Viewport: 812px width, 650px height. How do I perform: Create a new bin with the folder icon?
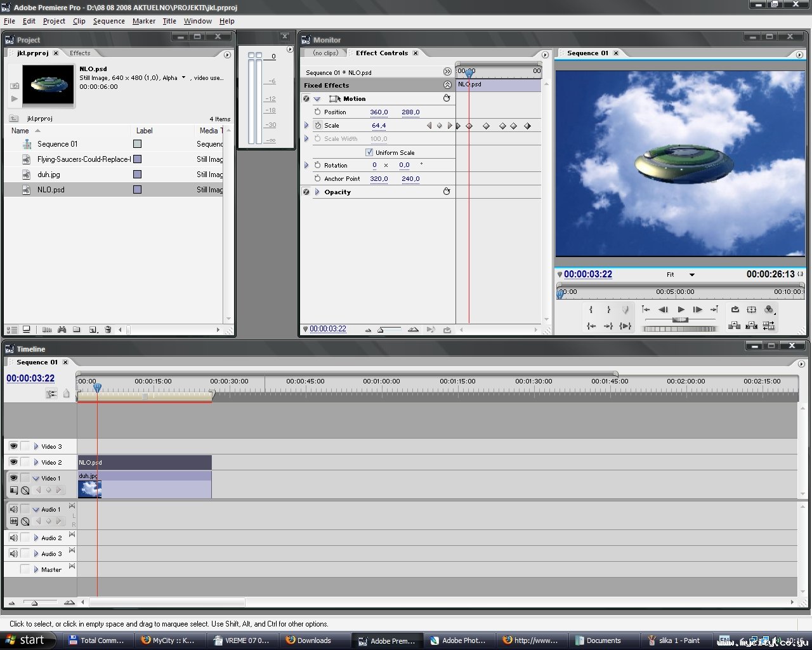point(77,329)
